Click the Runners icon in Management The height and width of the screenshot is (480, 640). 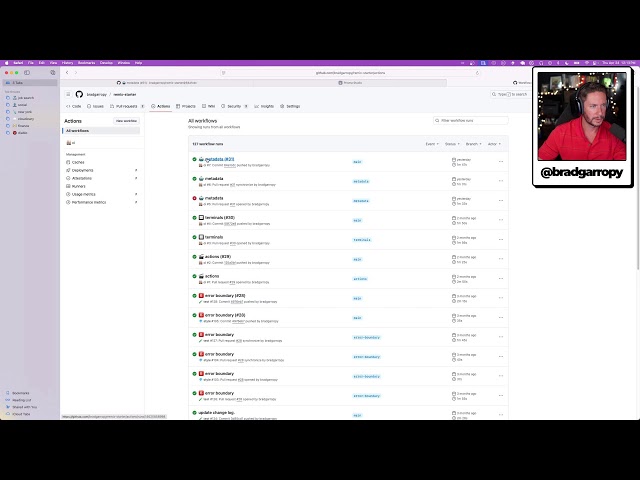point(68,186)
